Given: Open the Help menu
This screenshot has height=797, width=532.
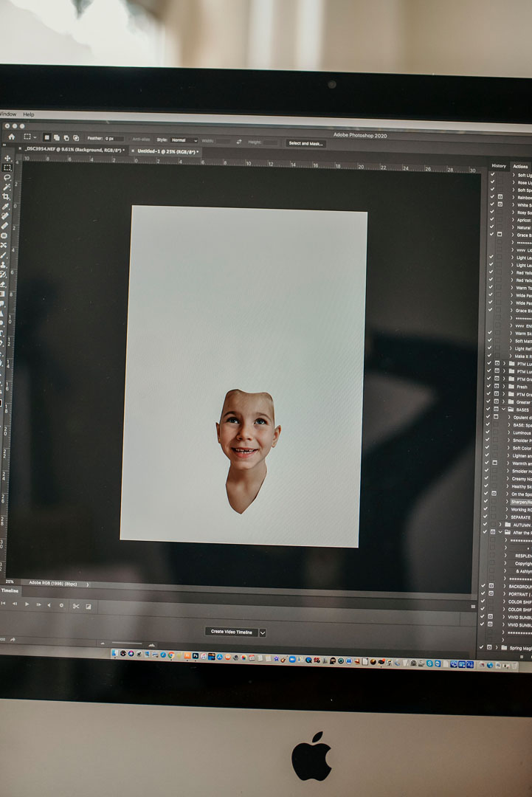Looking at the screenshot, I should click(28, 114).
